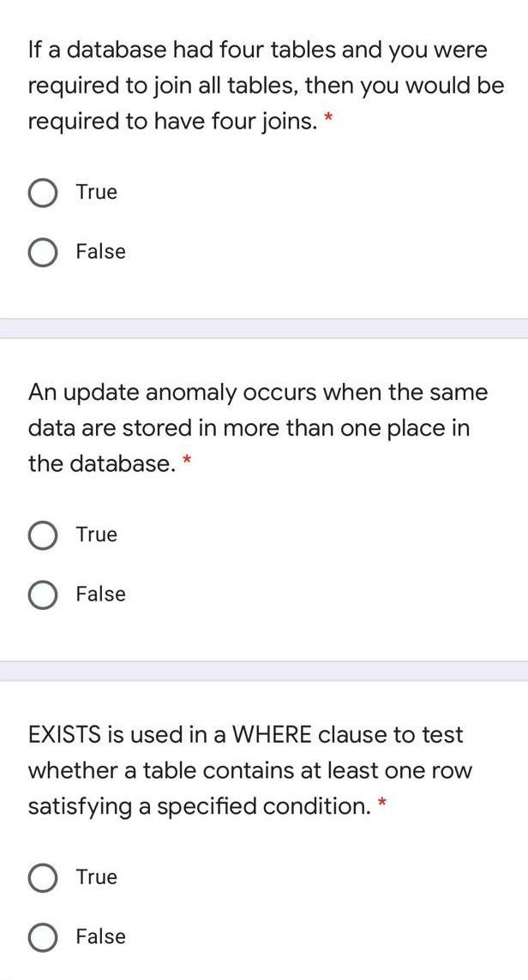Click the False label under the second question
528x980 pixels.
[x=101, y=595]
